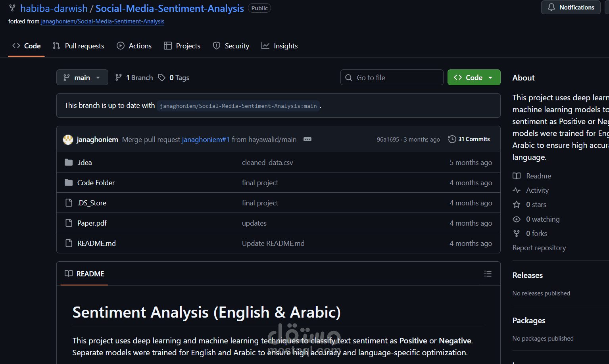Click the pulse icon beside Activity
This screenshot has width=609, height=364.
(517, 190)
